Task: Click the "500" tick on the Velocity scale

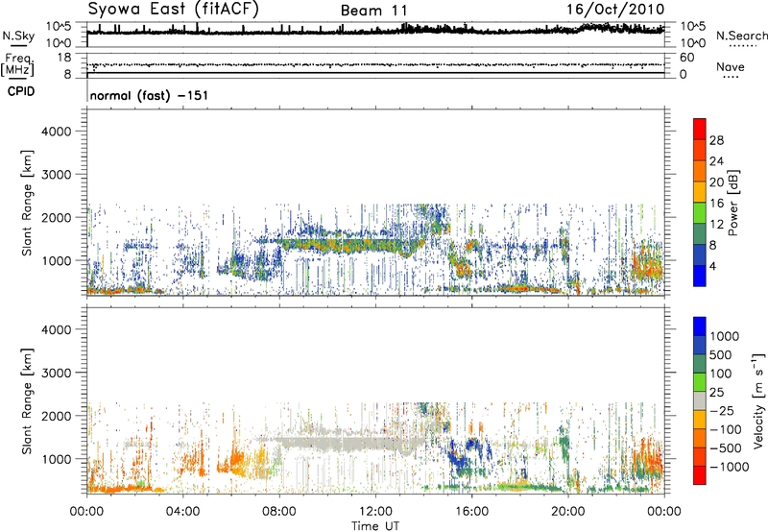Action: pyautogui.click(x=721, y=354)
